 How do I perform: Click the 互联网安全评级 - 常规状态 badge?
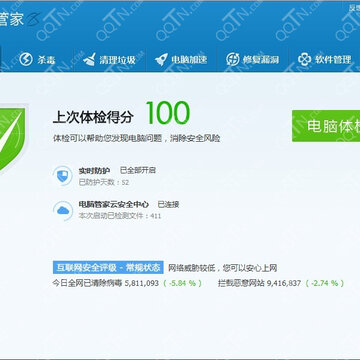click(108, 267)
